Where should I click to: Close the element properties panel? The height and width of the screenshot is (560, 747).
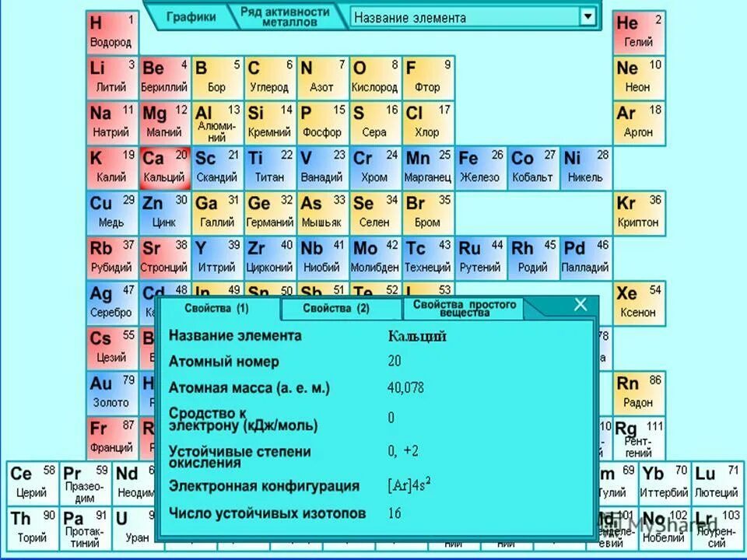point(580,304)
